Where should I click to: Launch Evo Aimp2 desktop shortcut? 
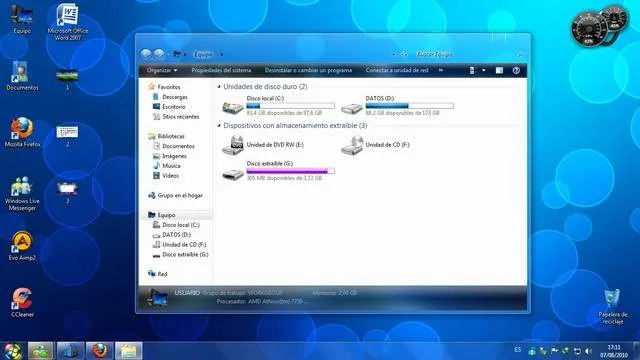22,246
